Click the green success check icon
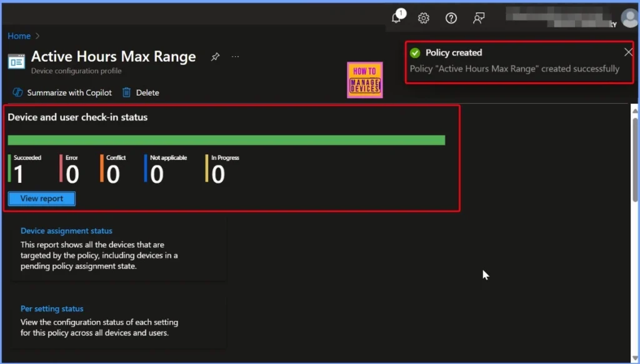Image resolution: width=640 pixels, height=364 pixels. point(415,52)
